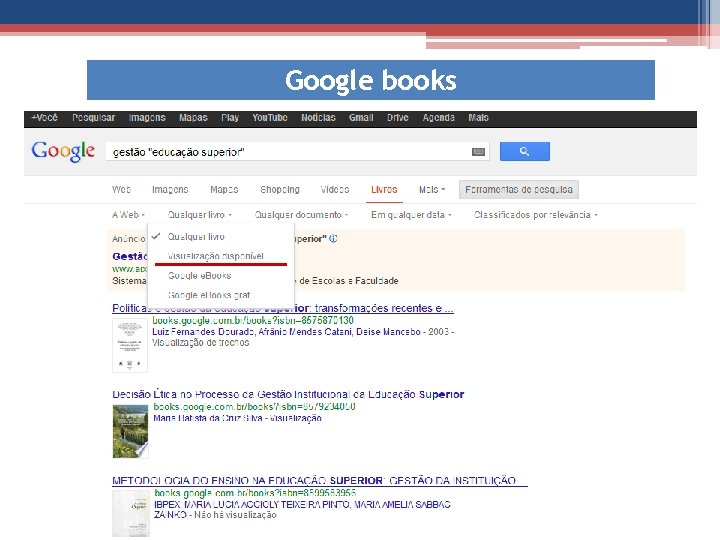Click green cover thumbnail of Decisão Ética
This screenshot has width=720, height=540.
point(130,431)
